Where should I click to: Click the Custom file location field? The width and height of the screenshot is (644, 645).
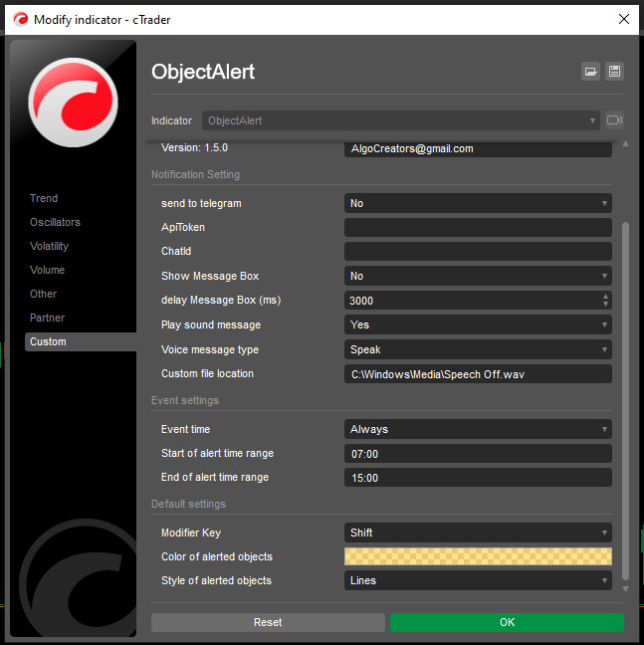point(478,374)
